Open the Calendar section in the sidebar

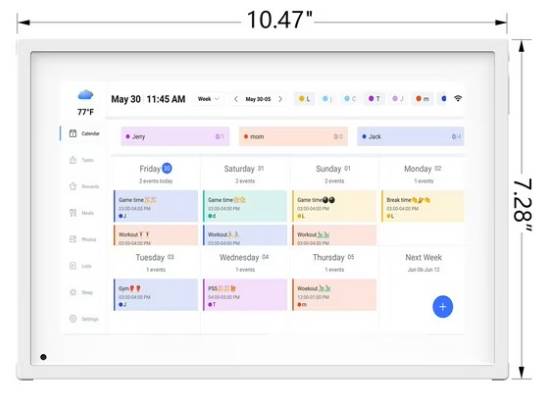point(84,134)
